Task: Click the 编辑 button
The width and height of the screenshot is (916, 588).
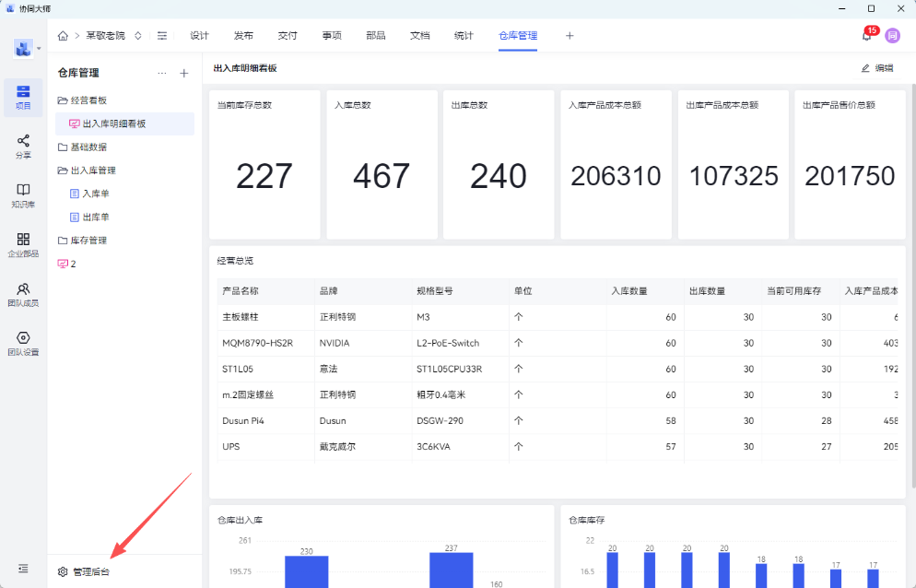Action: click(x=876, y=68)
